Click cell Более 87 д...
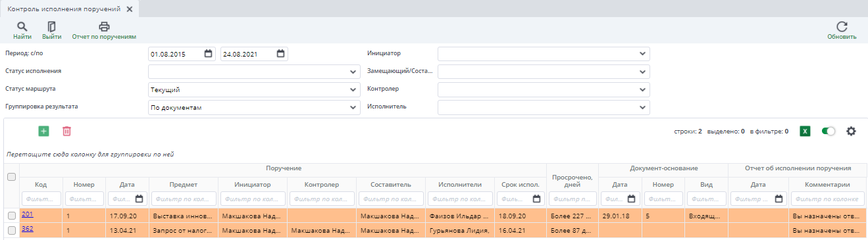The height and width of the screenshot is (240, 868). pos(573,231)
